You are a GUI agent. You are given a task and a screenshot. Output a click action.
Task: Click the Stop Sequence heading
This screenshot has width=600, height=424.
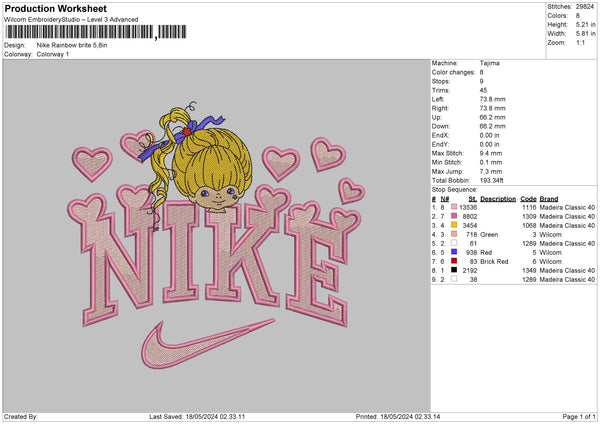coord(455,189)
